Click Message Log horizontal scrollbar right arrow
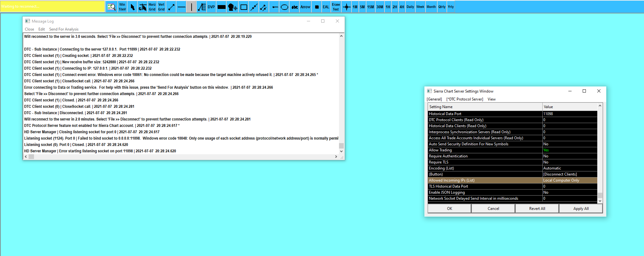 pos(336,157)
